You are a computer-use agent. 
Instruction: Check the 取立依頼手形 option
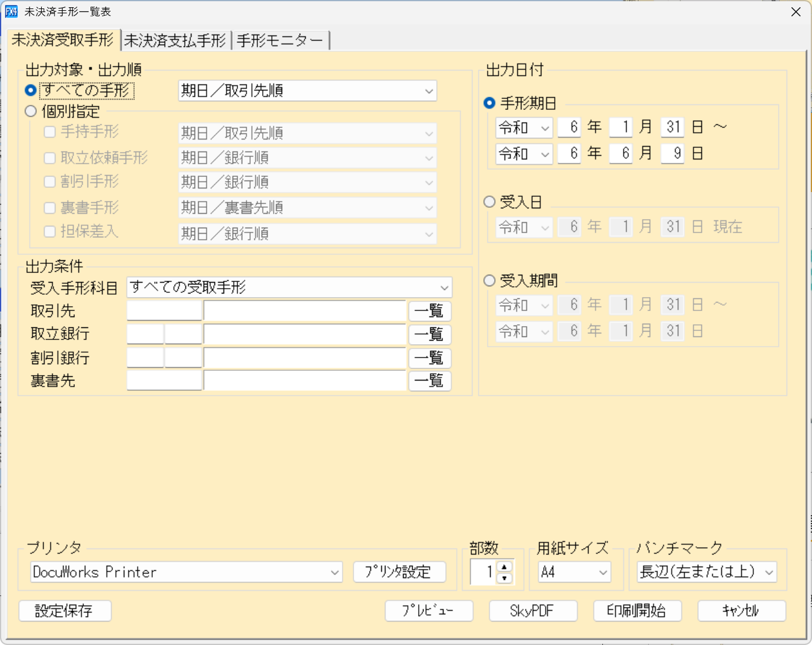[49, 158]
